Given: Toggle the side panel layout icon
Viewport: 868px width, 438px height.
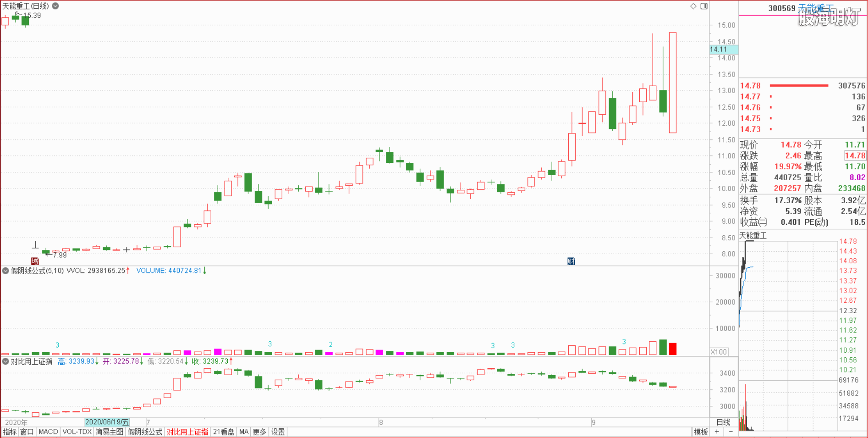Looking at the screenshot, I should click(x=704, y=6).
